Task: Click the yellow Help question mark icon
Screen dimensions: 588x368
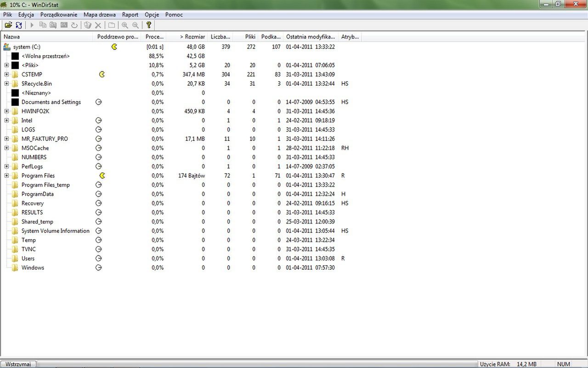Action: pyautogui.click(x=149, y=25)
